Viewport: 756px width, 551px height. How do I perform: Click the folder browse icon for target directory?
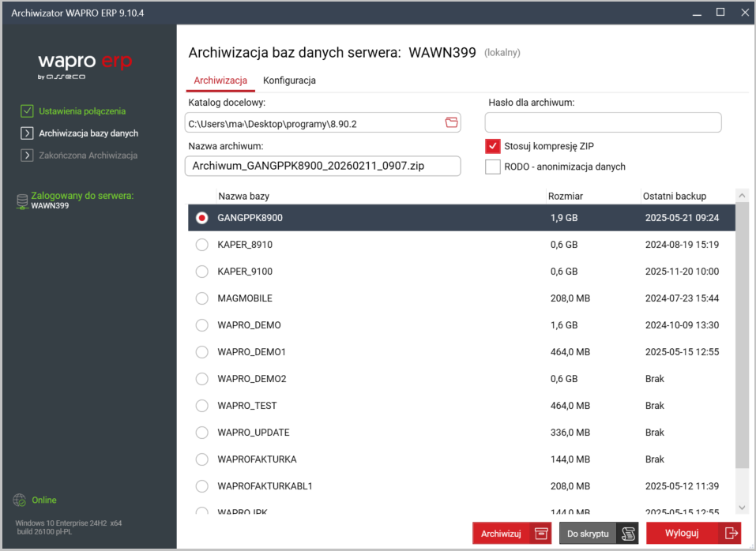[452, 122]
